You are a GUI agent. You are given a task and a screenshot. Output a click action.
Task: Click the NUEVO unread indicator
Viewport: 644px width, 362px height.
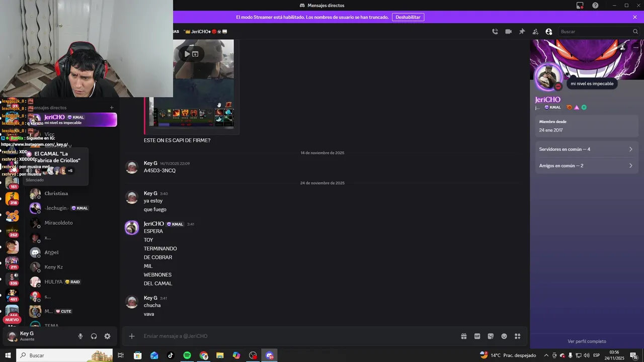pyautogui.click(x=12, y=320)
